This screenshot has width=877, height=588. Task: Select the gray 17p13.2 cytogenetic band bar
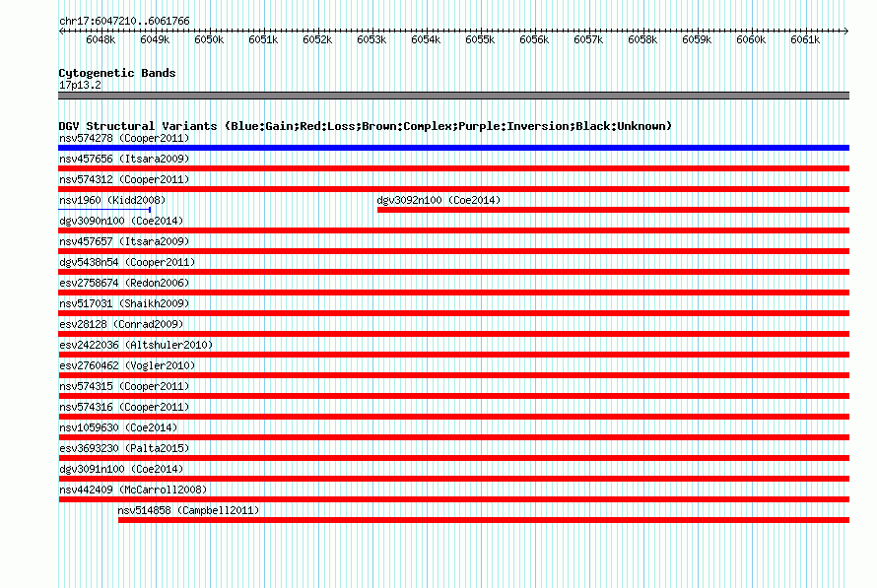coord(453,96)
